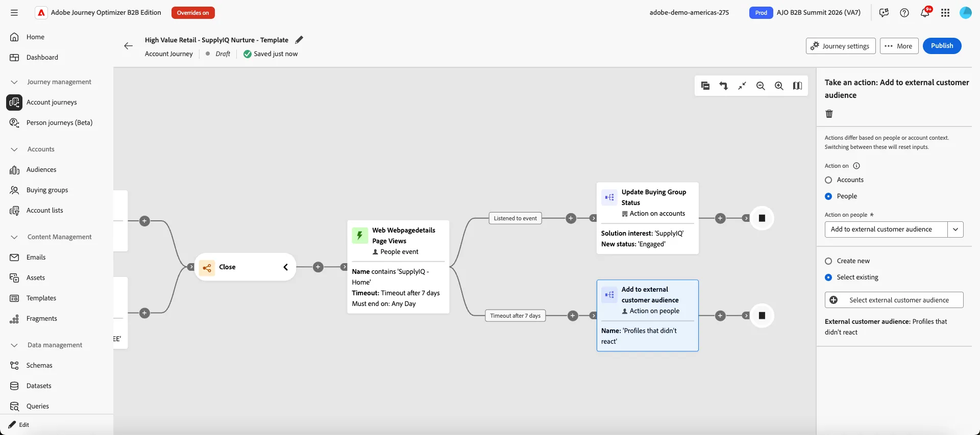Image resolution: width=980 pixels, height=435 pixels.
Task: Click the copy nodes icon in canvas toolbar
Action: click(x=705, y=86)
